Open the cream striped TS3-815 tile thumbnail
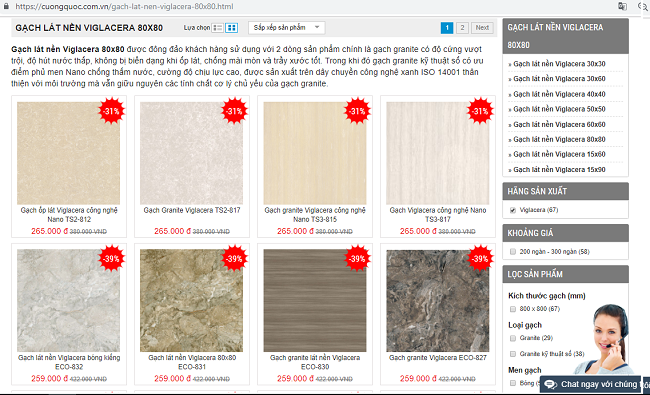This screenshot has height=395, width=650. (315, 153)
